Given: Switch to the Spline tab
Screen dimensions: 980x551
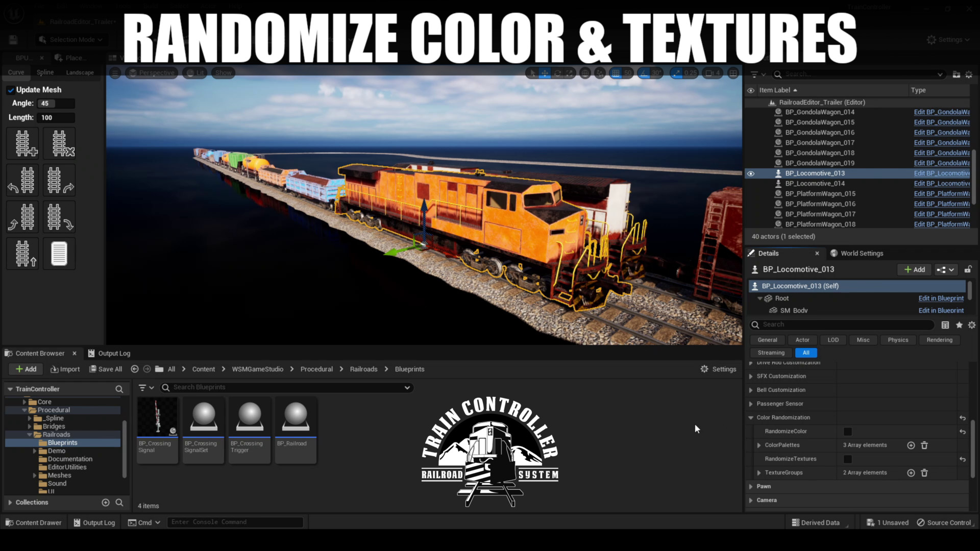Looking at the screenshot, I should point(45,72).
